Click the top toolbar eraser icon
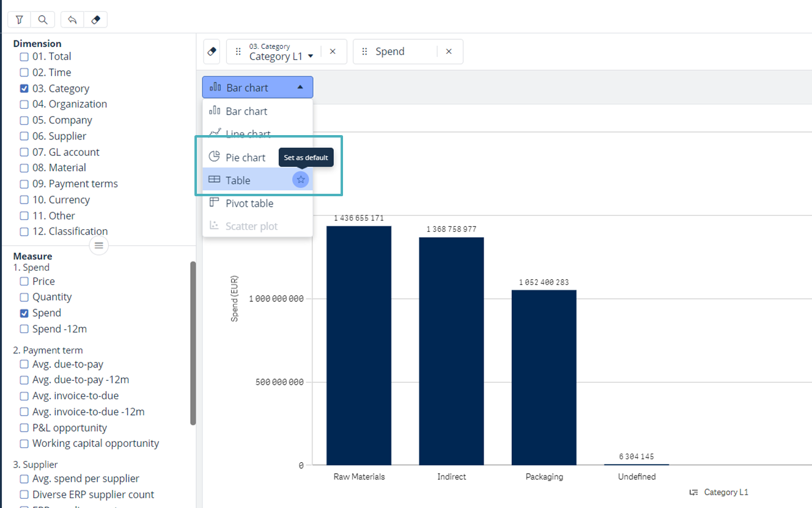Image resolution: width=812 pixels, height=508 pixels. (95, 20)
